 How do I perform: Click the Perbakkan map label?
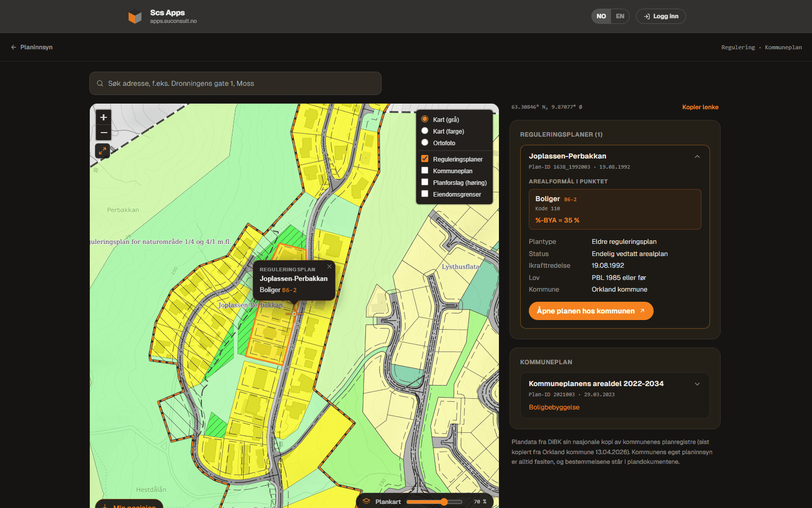pyautogui.click(x=123, y=210)
